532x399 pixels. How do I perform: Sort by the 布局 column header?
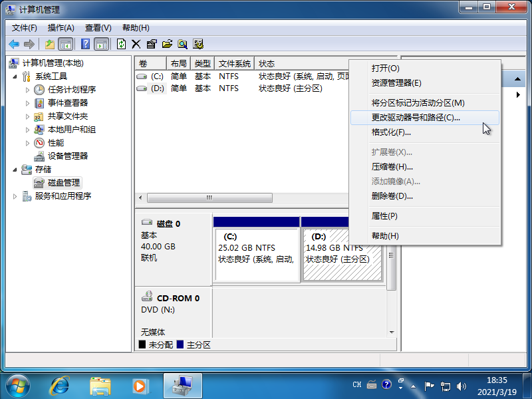point(179,64)
